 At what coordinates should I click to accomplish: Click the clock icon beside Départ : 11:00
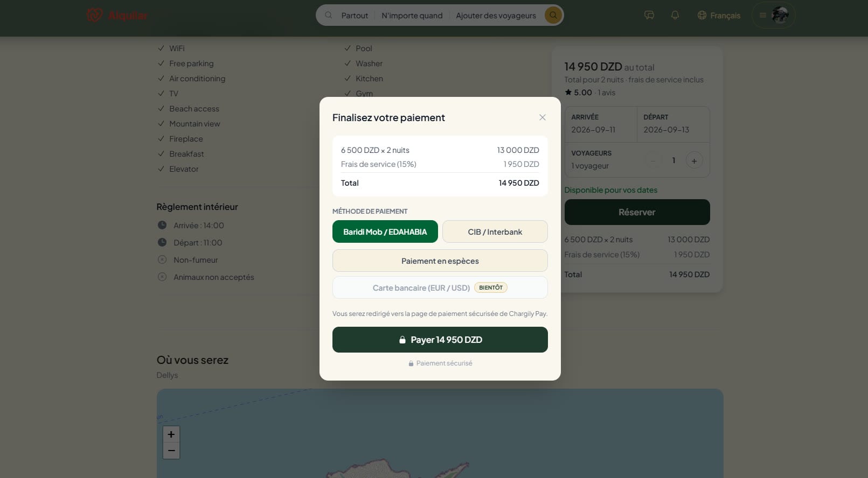(x=162, y=242)
